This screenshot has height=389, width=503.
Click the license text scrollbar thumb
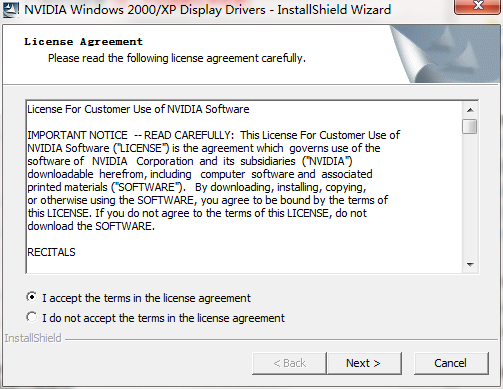tap(470, 126)
